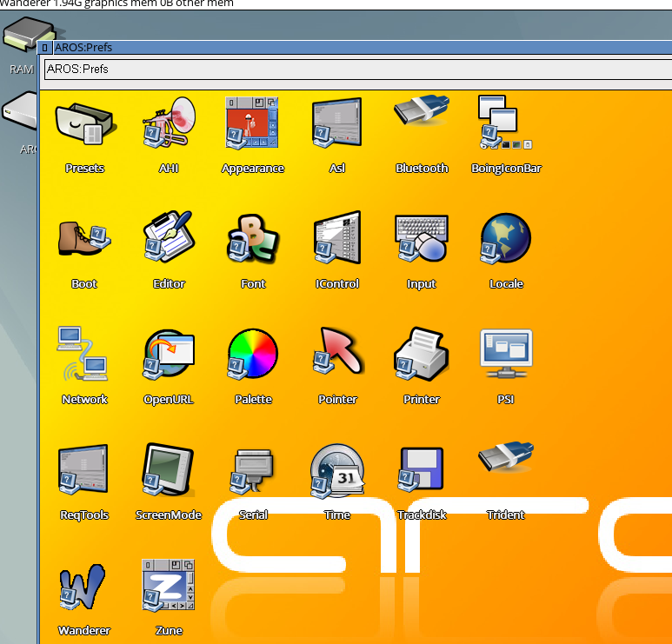This screenshot has width=672, height=644.
Task: Open the Zune preferences icon
Action: 169,585
